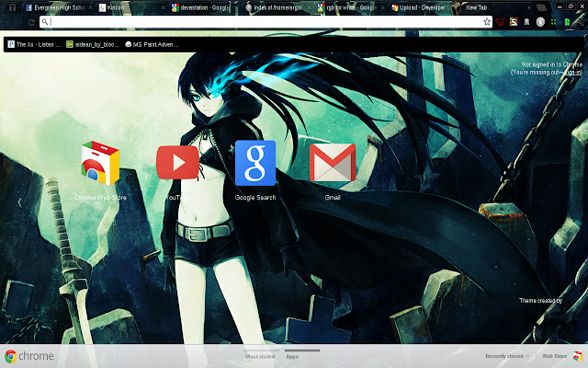Switch to the Apps section
The width and height of the screenshot is (588, 368).
tap(292, 356)
